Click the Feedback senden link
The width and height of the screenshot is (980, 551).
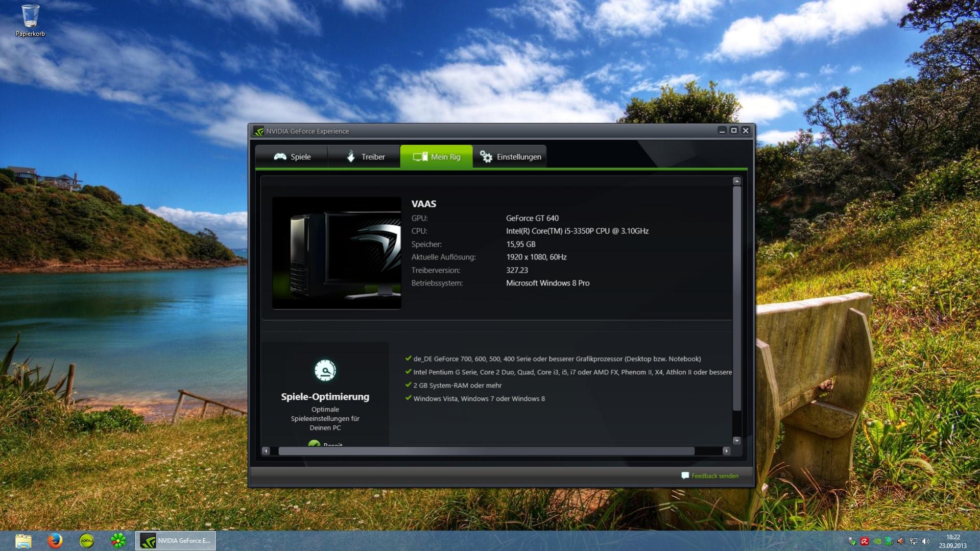[710, 476]
